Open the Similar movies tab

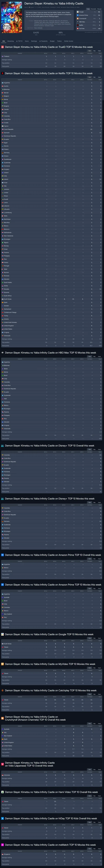[x=69, y=41]
